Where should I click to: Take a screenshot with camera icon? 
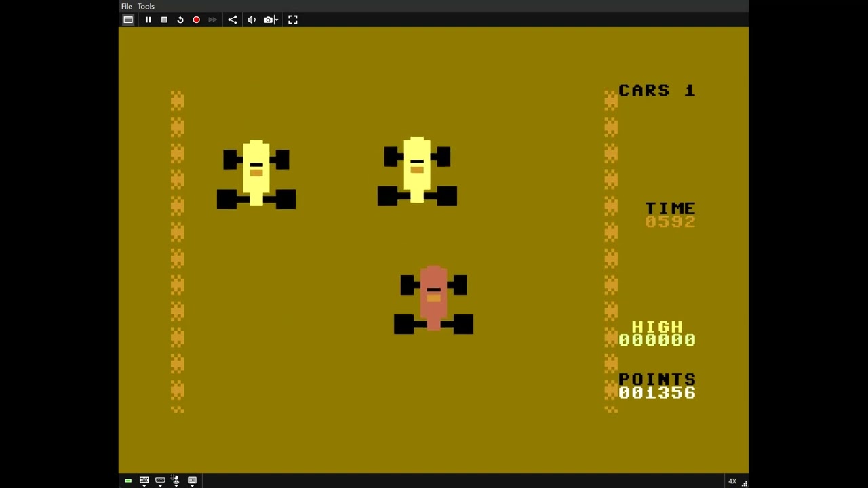point(268,20)
